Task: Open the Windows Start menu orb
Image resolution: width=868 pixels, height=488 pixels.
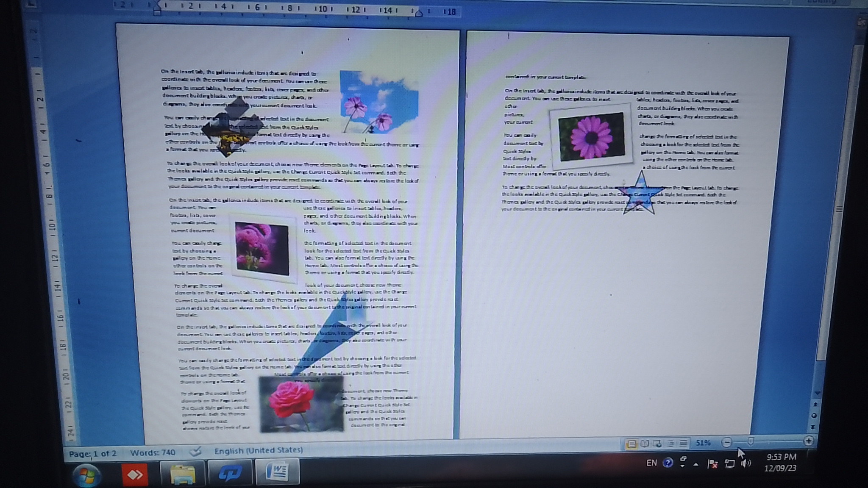Action: click(x=87, y=475)
